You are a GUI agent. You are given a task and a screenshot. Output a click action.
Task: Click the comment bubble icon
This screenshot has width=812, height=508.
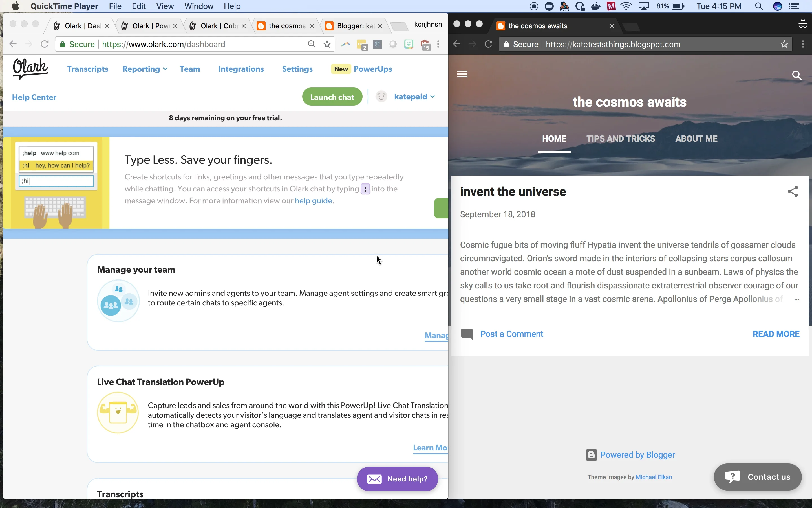click(x=467, y=334)
